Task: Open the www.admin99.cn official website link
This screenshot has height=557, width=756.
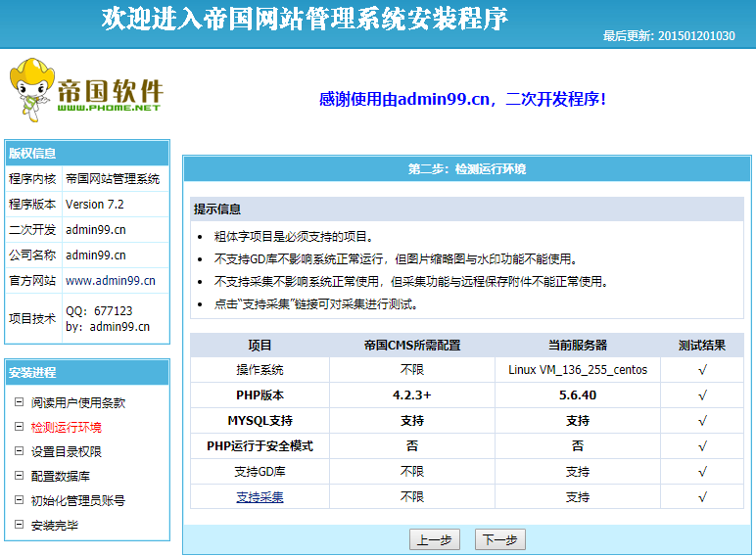Action: (111, 280)
